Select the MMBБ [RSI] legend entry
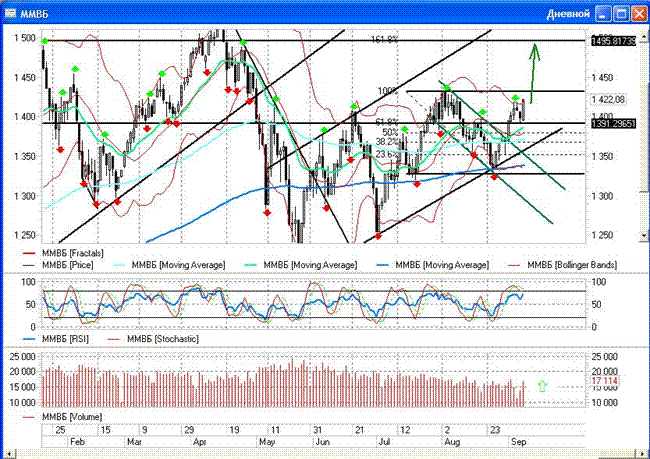 click(56, 339)
